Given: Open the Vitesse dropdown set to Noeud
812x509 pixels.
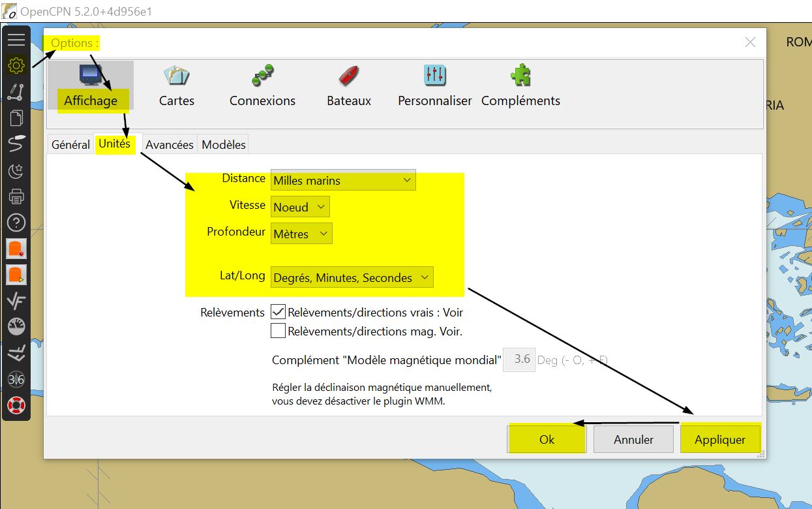Looking at the screenshot, I should 300,207.
